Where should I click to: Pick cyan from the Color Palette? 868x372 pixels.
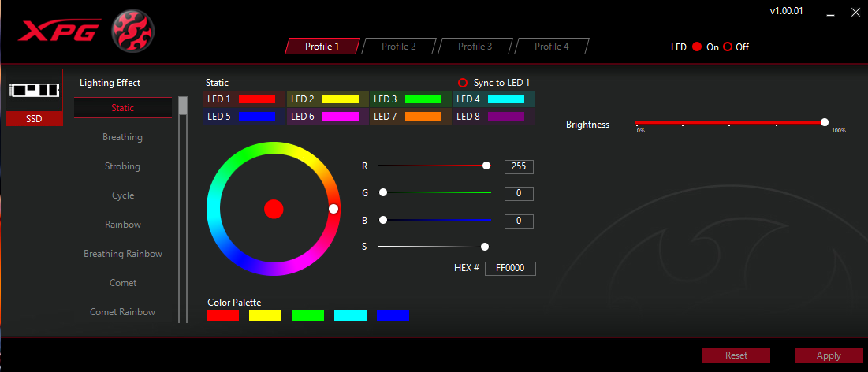coord(350,315)
